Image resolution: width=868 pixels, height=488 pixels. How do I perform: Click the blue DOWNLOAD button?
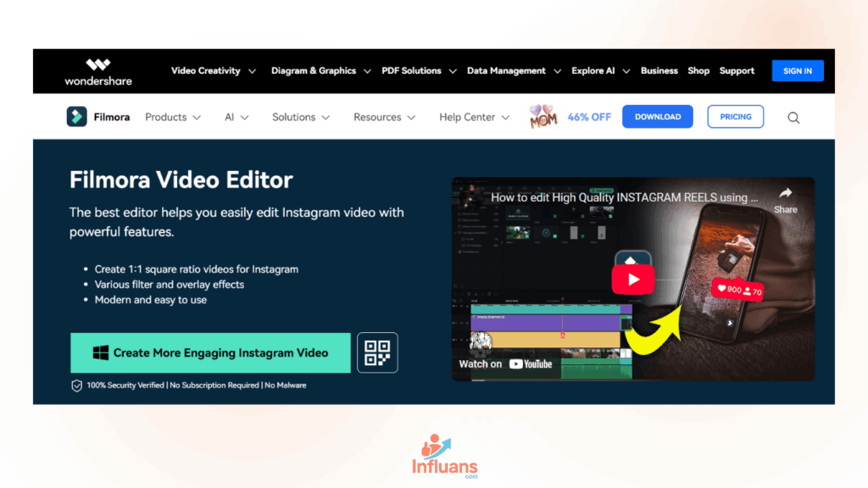tap(658, 117)
